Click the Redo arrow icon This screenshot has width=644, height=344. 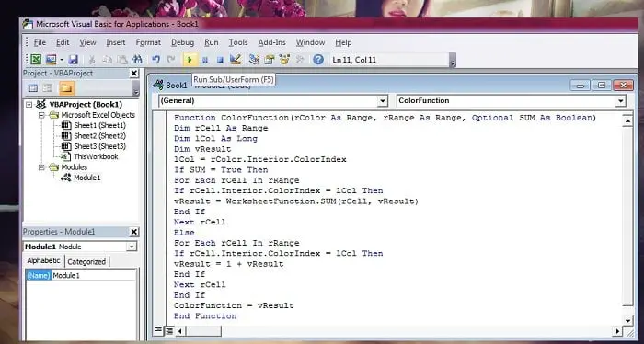click(x=171, y=60)
